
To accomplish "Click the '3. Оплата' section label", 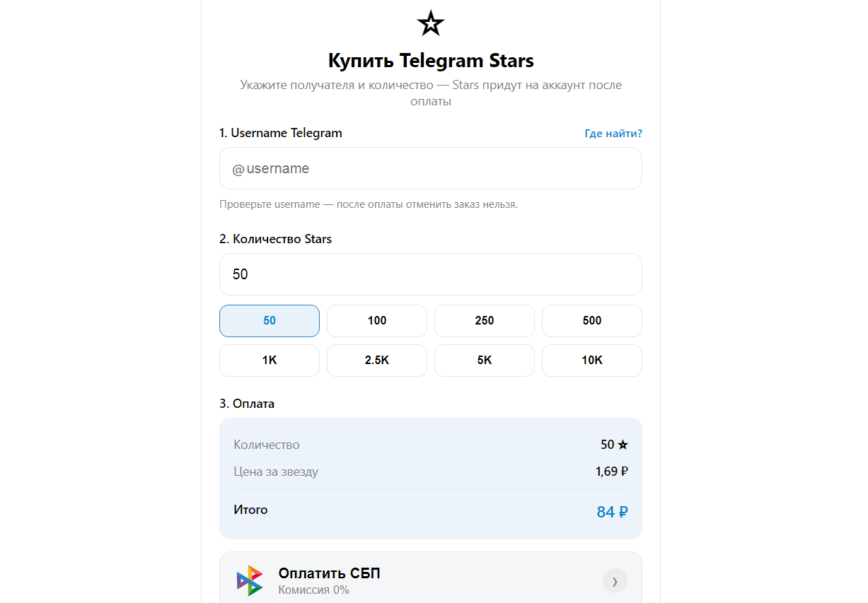I will [x=247, y=404].
